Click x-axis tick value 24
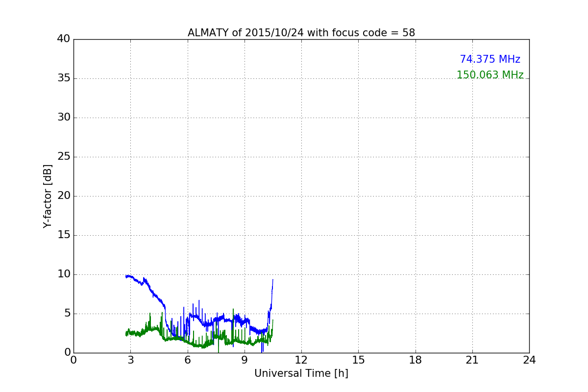This screenshot has width=588, height=392. click(529, 360)
